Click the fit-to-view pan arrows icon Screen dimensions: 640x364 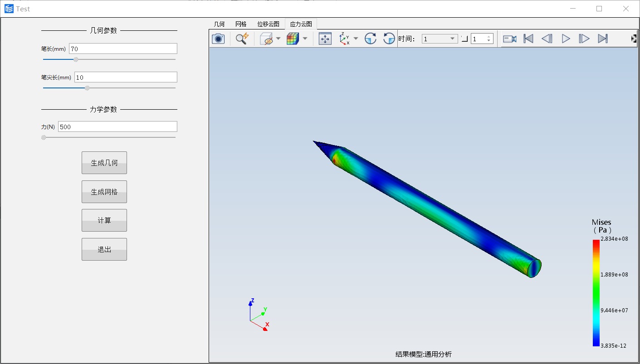tap(325, 39)
